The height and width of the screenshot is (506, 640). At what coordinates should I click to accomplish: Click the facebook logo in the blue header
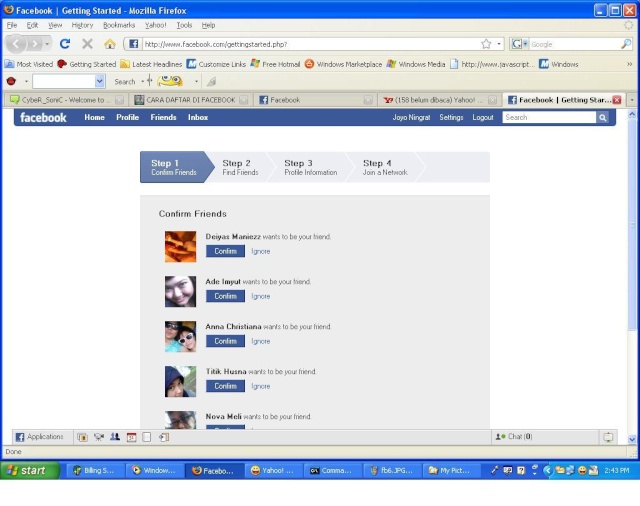(43, 118)
